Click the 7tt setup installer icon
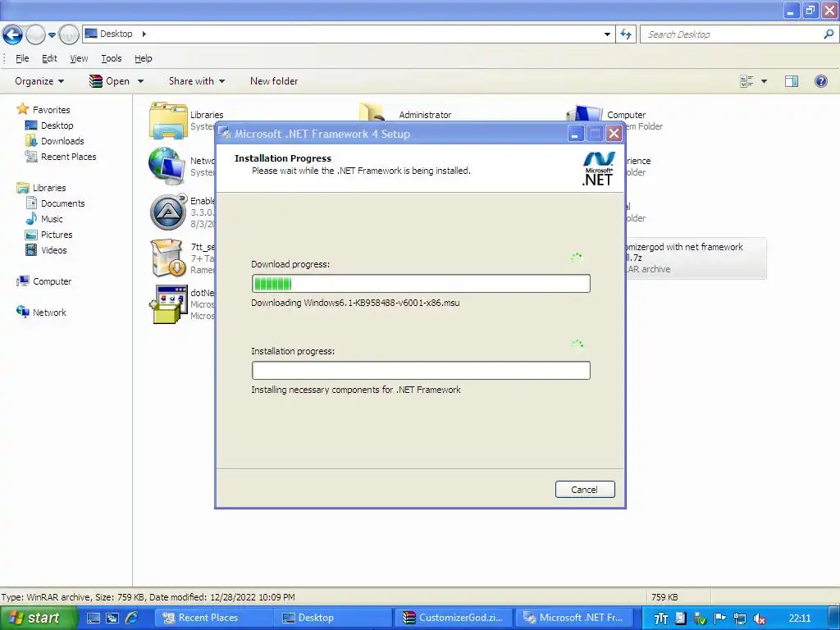The image size is (840, 630). coord(168,258)
